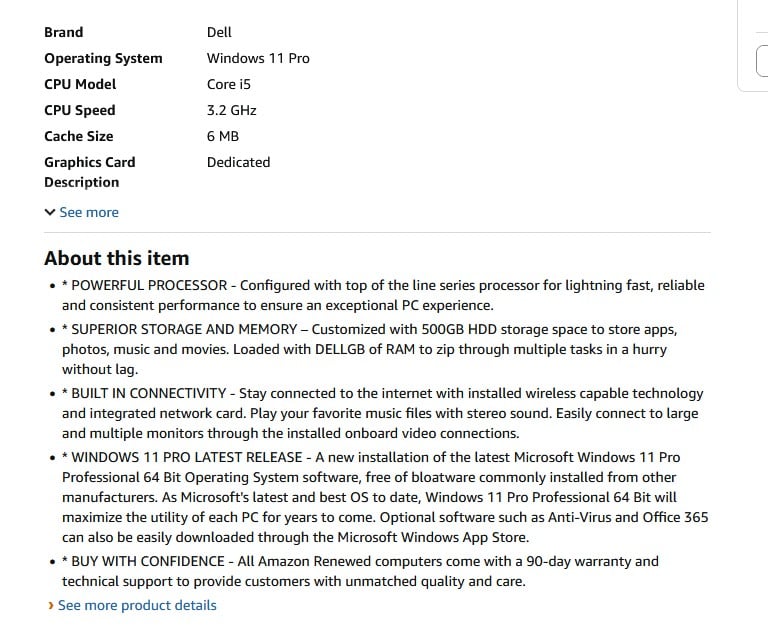Click the POWERFUL PROCESSOR bullet text
The width and height of the screenshot is (768, 627).
[x=383, y=295]
